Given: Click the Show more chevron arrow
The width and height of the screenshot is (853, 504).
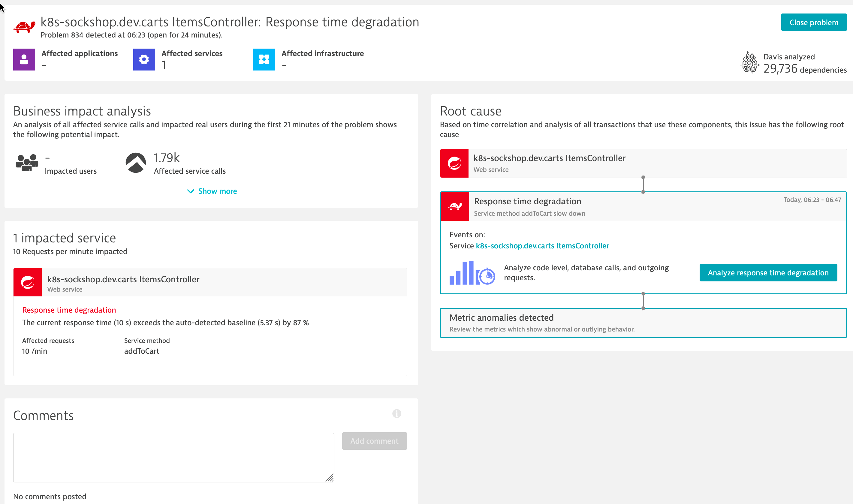Looking at the screenshot, I should pyautogui.click(x=191, y=191).
